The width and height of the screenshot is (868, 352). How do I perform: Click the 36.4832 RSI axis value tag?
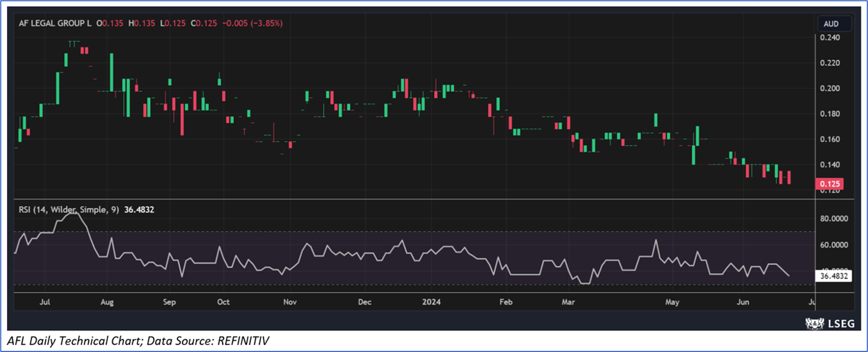tap(833, 276)
